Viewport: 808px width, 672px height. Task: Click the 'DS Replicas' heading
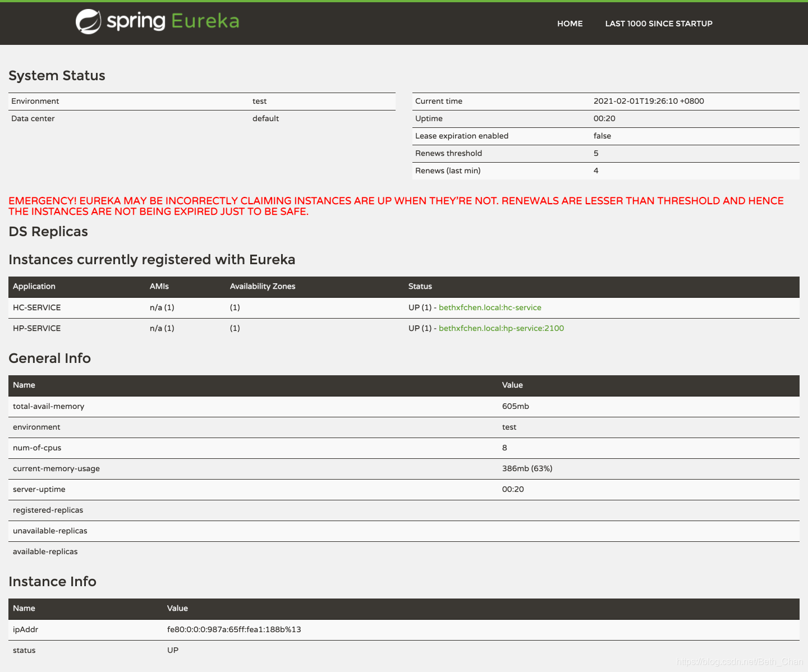point(48,232)
